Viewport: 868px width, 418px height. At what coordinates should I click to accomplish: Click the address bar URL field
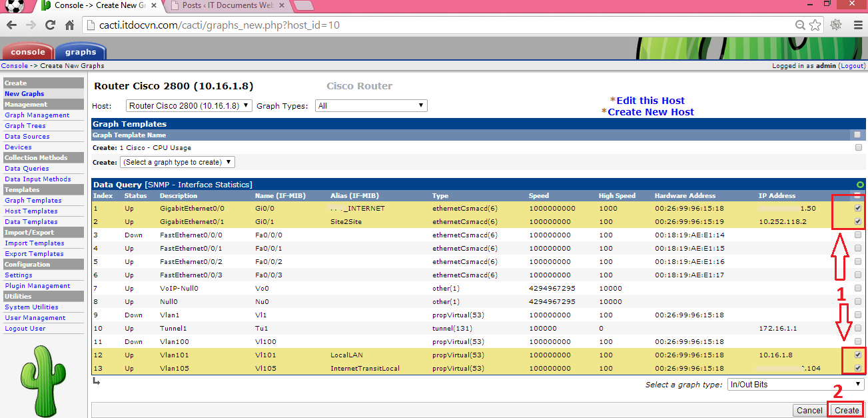click(433, 25)
